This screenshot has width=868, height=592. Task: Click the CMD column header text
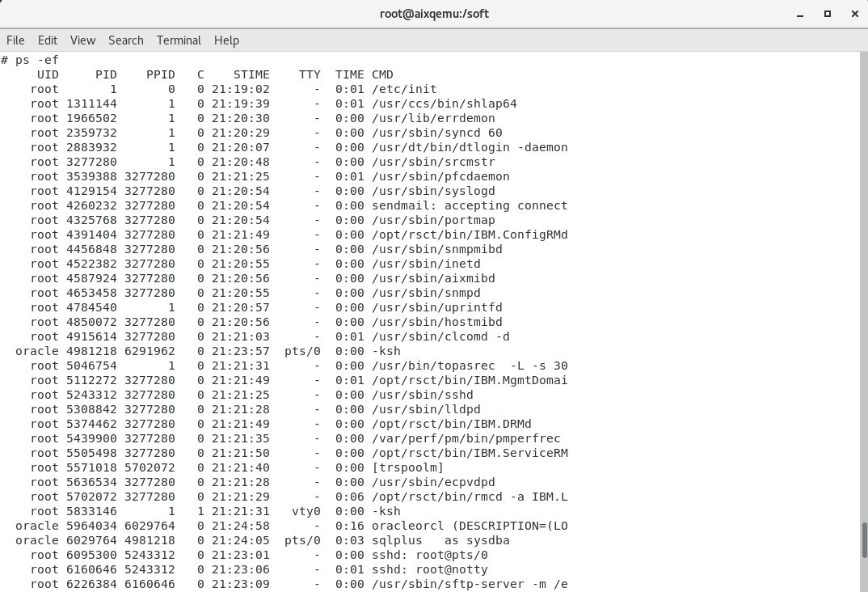[382, 74]
